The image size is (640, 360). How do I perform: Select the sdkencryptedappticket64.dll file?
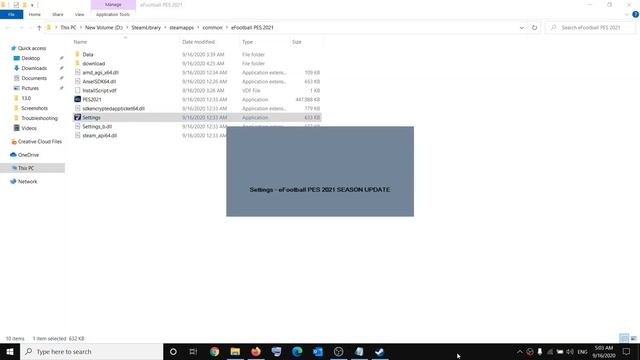coord(113,108)
